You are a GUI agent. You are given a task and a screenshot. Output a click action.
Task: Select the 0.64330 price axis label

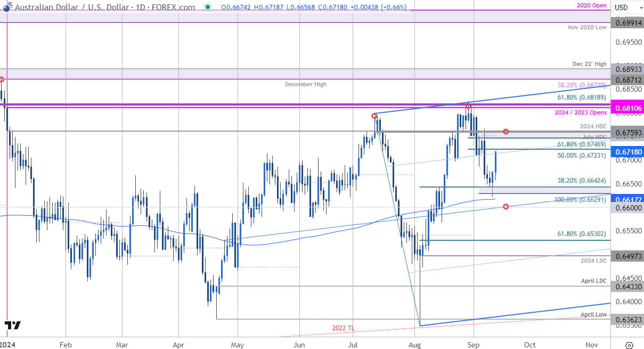(627, 287)
